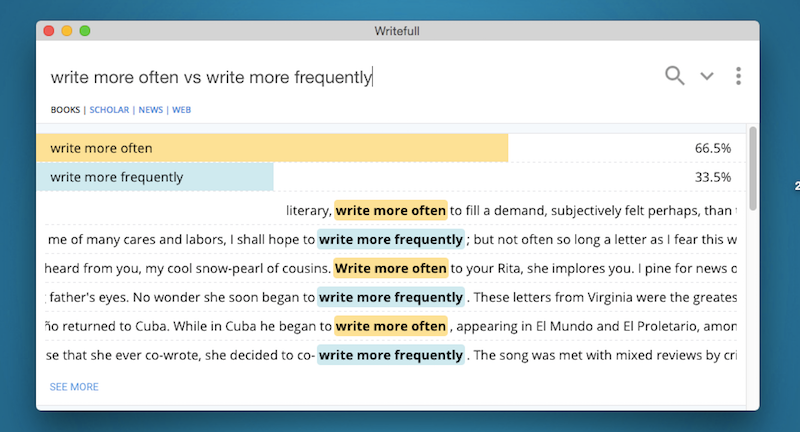Click highlighted phrase in 'cares and labors' line
Screen dimensions: 800x432
pos(391,240)
